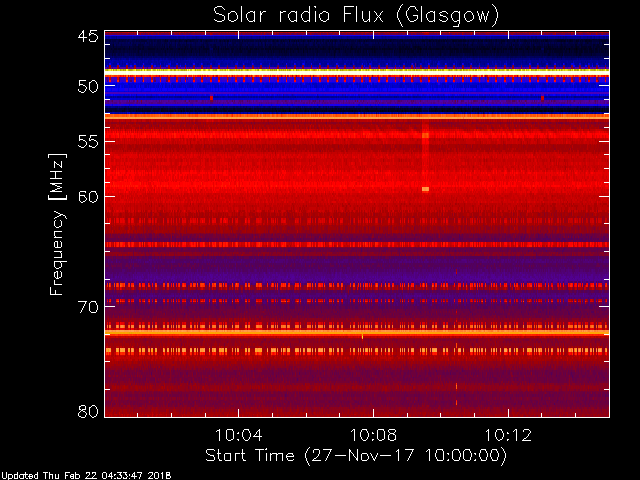Click the 80 frequency tick label
The image size is (640, 480).
[88, 411]
